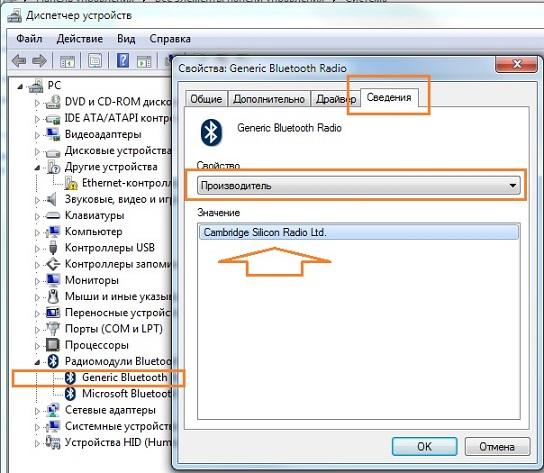
Task: Expand the Контроллеры USB node
Action: 37,249
